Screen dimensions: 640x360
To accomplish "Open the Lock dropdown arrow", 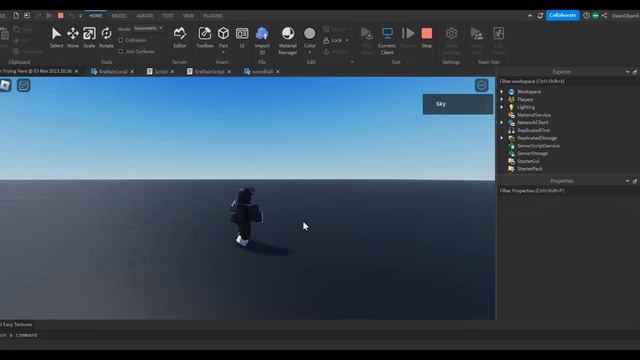I will click(x=347, y=40).
